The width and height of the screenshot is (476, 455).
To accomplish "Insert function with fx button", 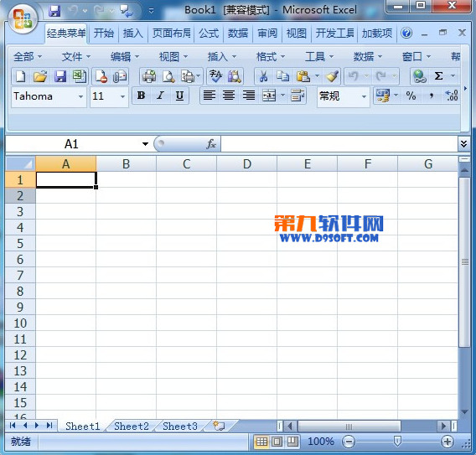I will tap(211, 144).
